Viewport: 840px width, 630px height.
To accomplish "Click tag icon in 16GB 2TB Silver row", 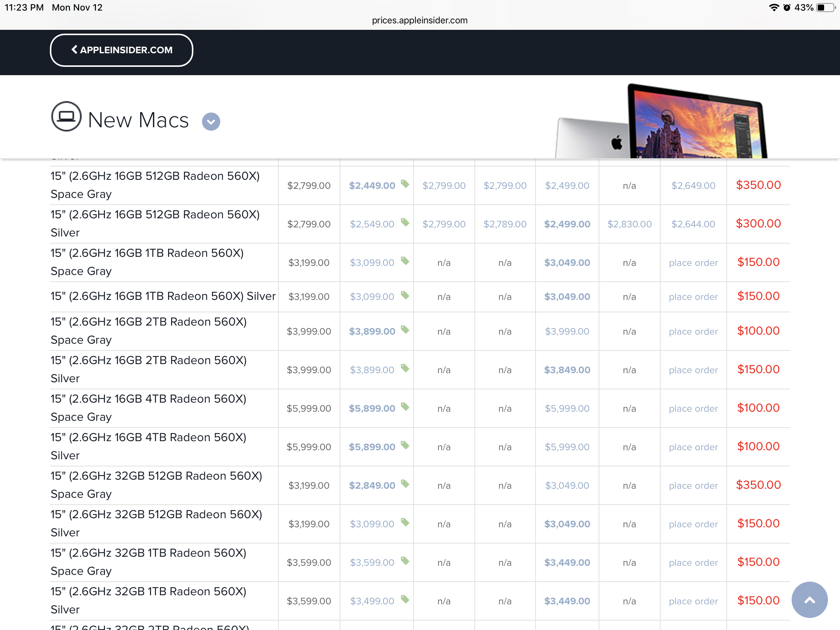I will tap(405, 368).
